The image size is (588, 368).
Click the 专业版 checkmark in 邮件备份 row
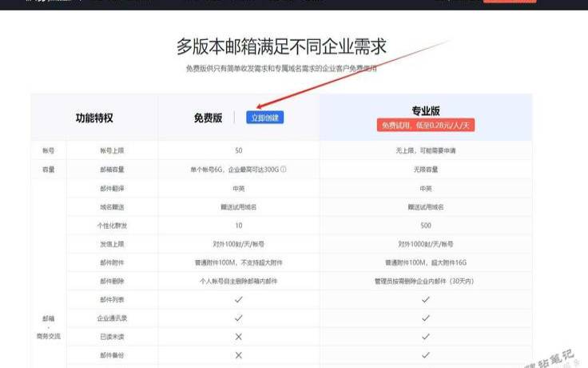(x=426, y=355)
